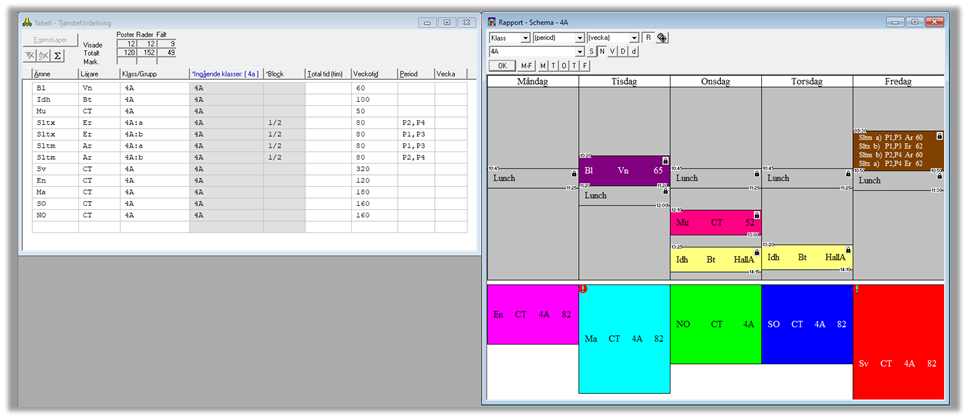Expand the 4A class selection dropdown
Screen dimensions: 968x418
tap(579, 51)
